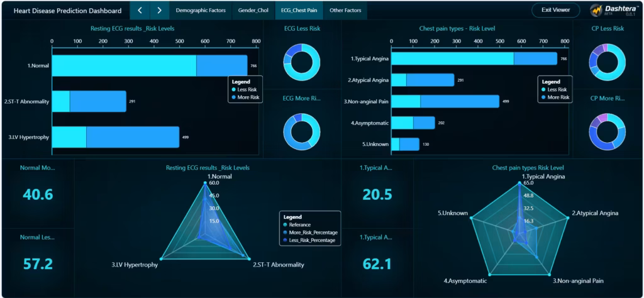Image resolution: width=644 pixels, height=298 pixels.
Task: Click the previous page arrow
Action: point(140,10)
